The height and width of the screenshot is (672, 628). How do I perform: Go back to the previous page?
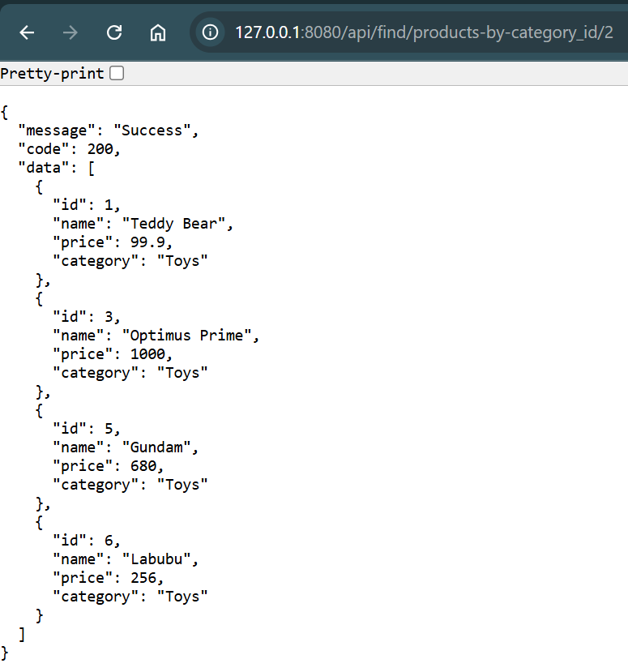[x=27, y=32]
